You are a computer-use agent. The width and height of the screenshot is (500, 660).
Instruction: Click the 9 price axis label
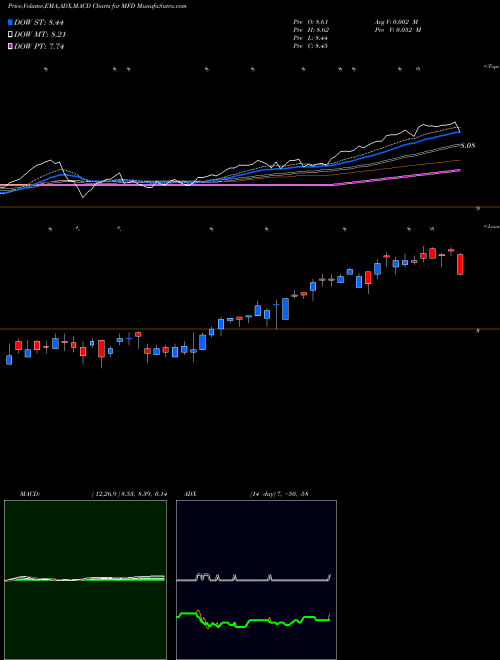(x=478, y=208)
